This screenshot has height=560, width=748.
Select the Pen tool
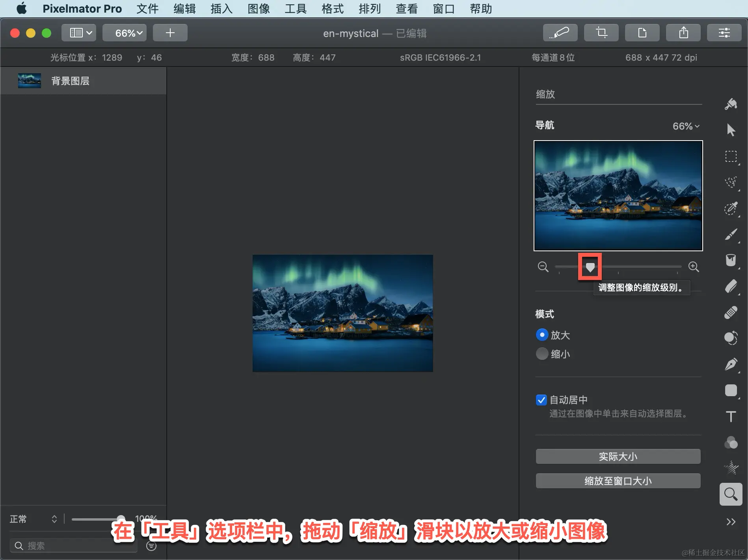731,364
